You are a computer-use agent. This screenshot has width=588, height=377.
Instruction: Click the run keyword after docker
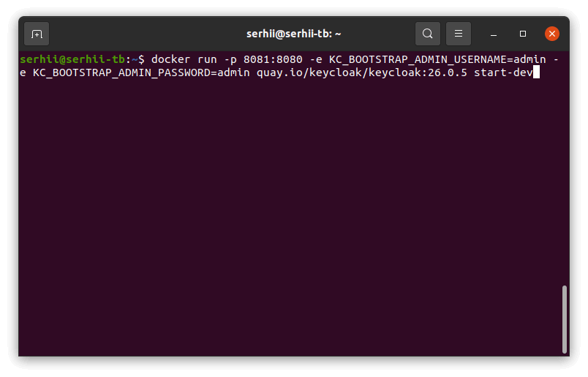pos(208,59)
